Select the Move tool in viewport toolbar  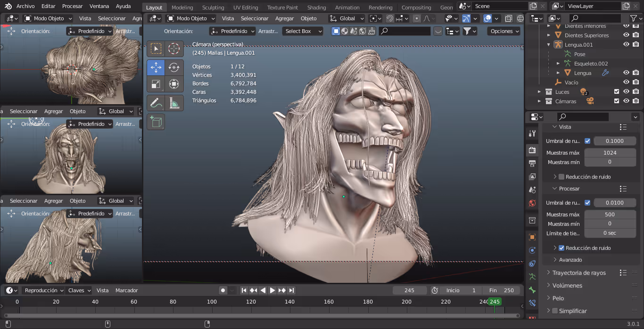point(156,67)
